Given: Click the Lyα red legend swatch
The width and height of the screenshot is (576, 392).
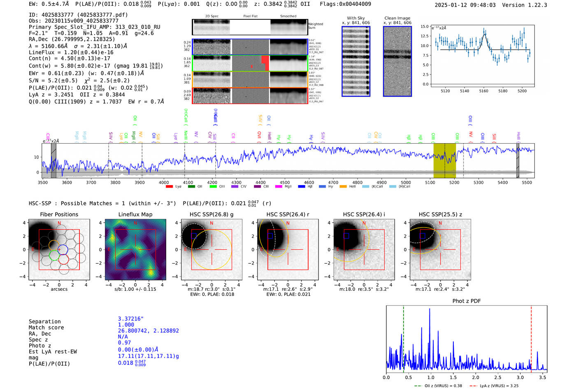Looking at the screenshot, I should 169,187.
